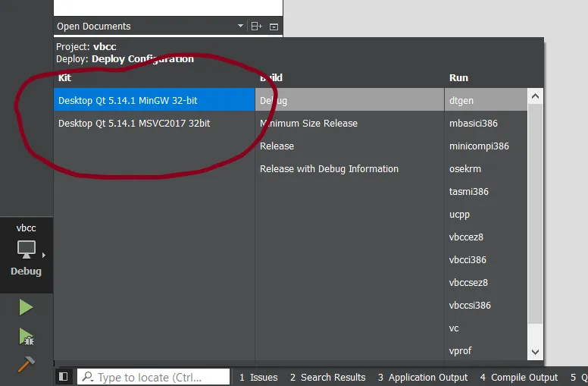The height and width of the screenshot is (386, 588).
Task: Click the Run list scroll-down arrow
Action: click(x=535, y=352)
